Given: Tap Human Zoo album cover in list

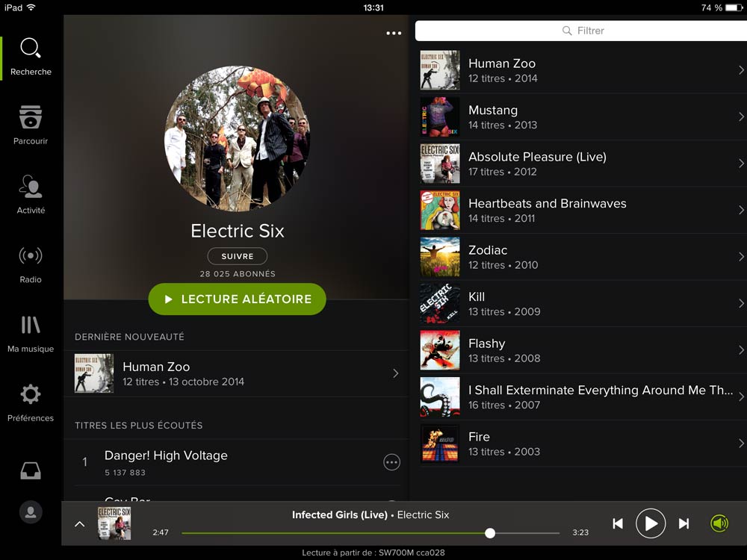Looking at the screenshot, I should (x=440, y=70).
